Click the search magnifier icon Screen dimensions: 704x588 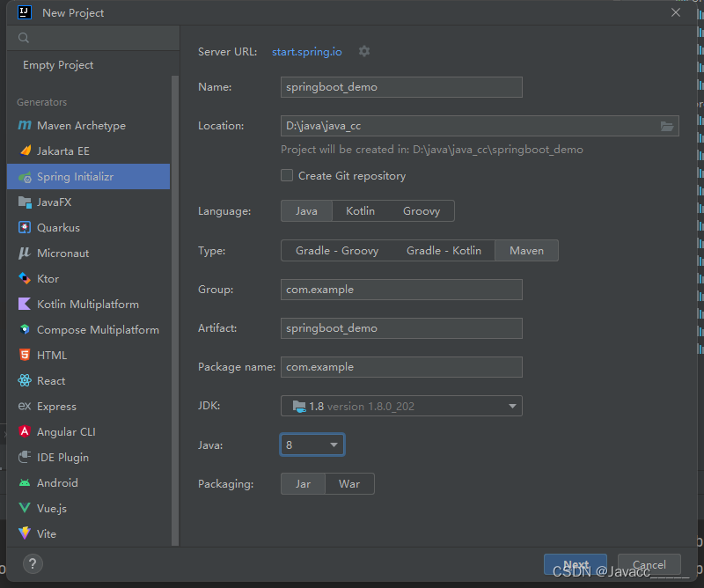click(24, 38)
